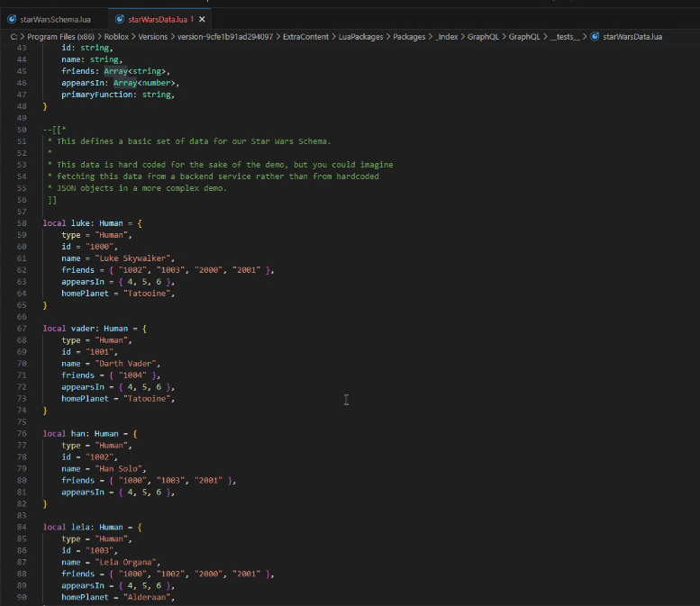Open the ExtraContent breadcrumb segment
Screen dimensions: 700x606
tap(305, 37)
